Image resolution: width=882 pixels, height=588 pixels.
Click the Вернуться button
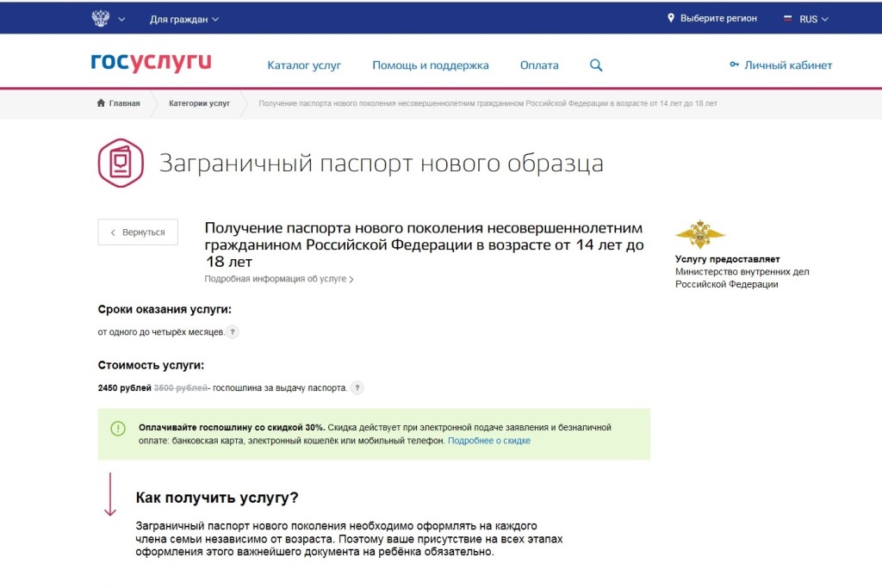[138, 232]
